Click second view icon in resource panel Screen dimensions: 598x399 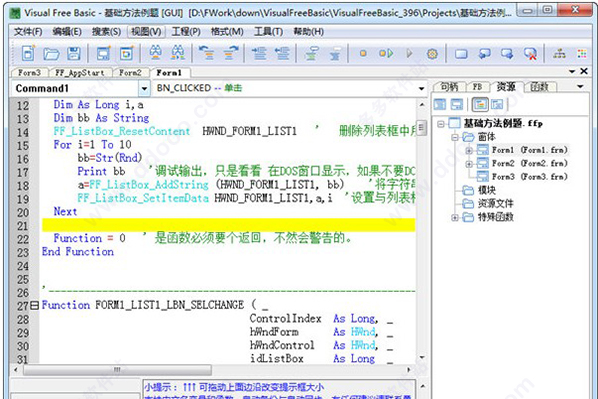point(457,105)
